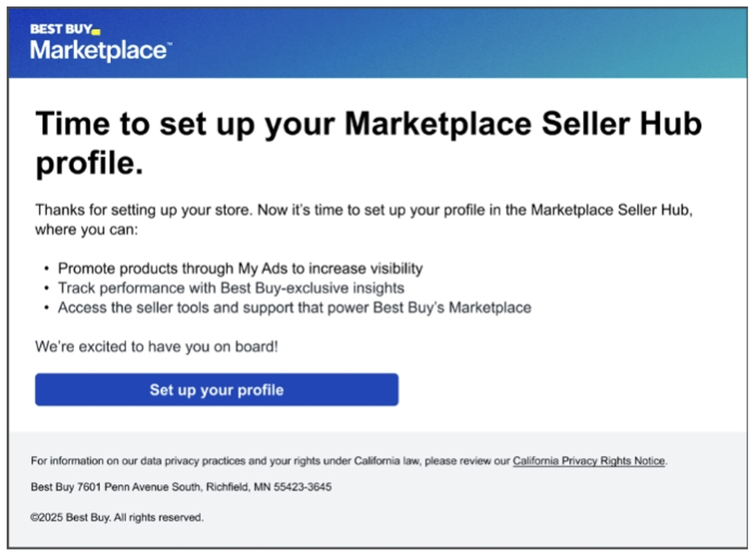Select the Track performance with Best Buy-exclusive insights text
This screenshot has width=756, height=558.
click(x=231, y=288)
